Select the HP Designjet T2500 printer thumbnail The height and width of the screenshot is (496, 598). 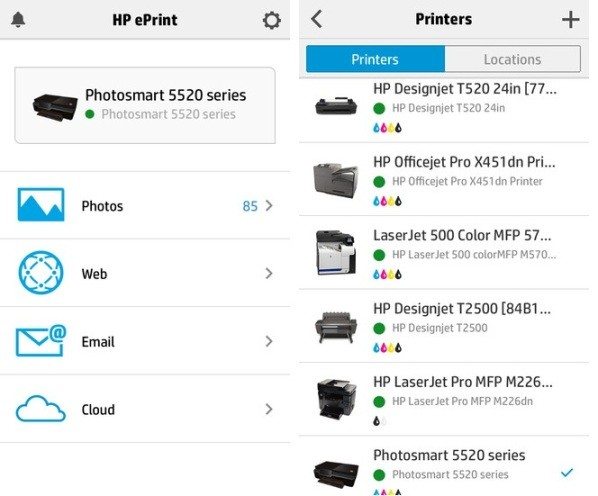336,327
